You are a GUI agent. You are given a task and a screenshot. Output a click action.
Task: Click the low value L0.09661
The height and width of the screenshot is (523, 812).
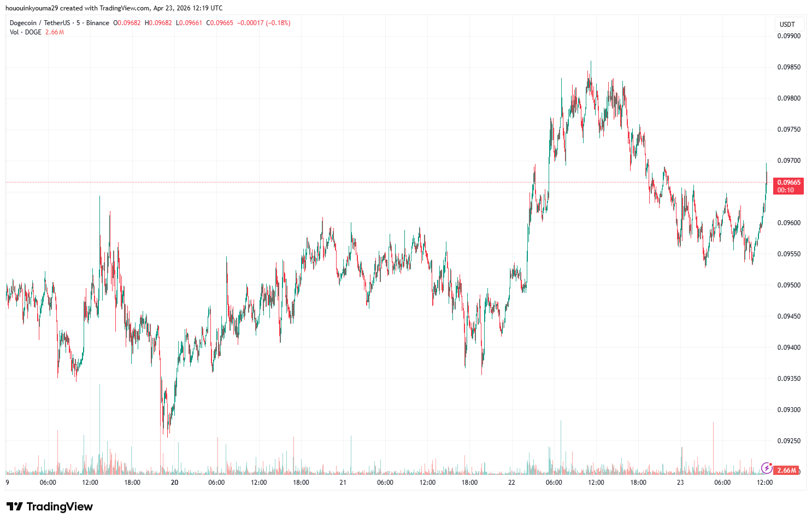[190, 23]
